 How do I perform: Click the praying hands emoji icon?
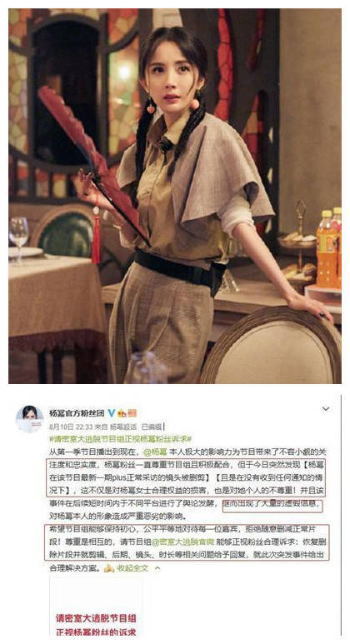pyautogui.click(x=109, y=569)
